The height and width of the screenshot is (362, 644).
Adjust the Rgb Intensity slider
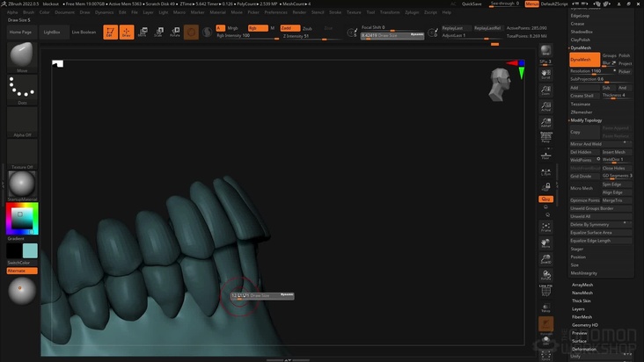[248, 36]
